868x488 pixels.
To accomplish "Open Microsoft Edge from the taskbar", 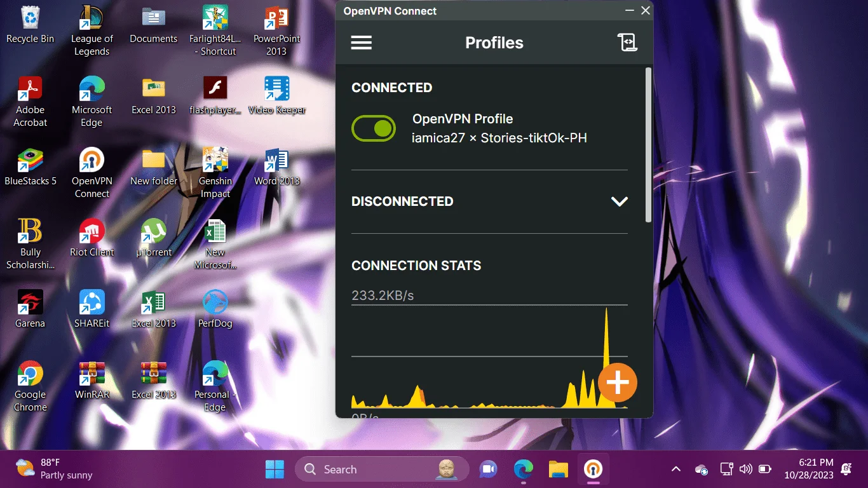I will [x=523, y=470].
